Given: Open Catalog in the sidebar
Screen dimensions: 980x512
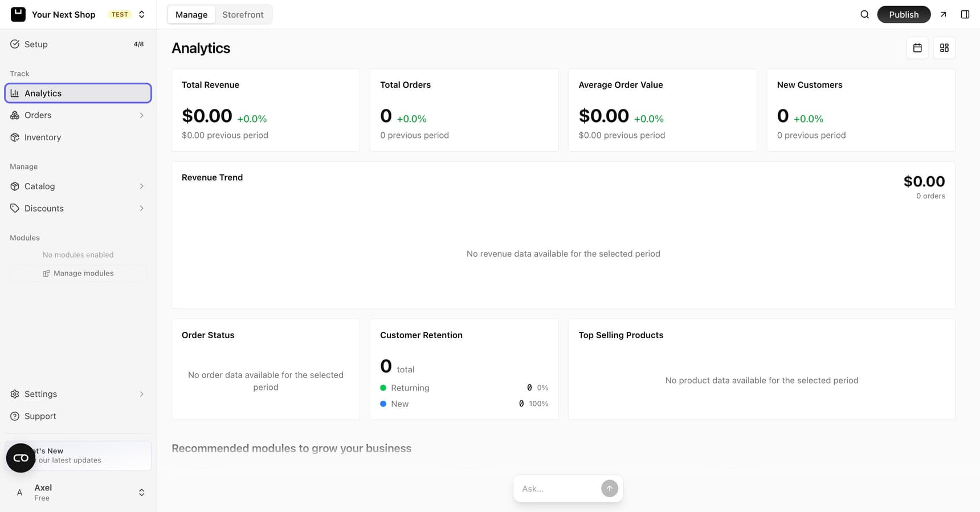Looking at the screenshot, I should tap(78, 186).
